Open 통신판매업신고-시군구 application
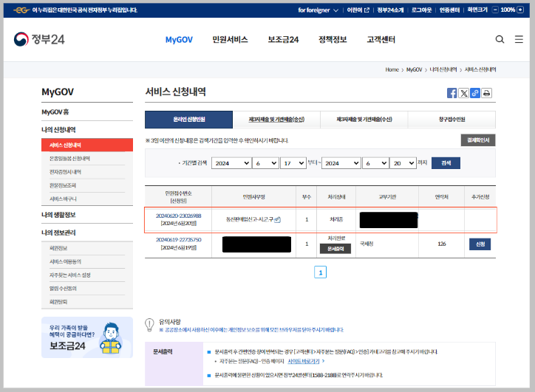The image size is (535, 392). [250, 219]
